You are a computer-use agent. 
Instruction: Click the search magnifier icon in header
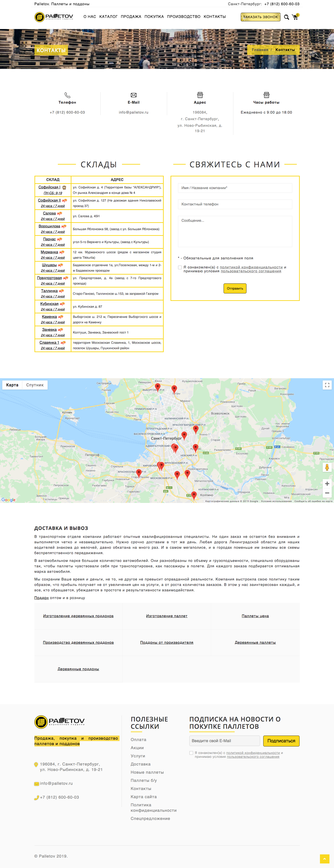tap(286, 17)
